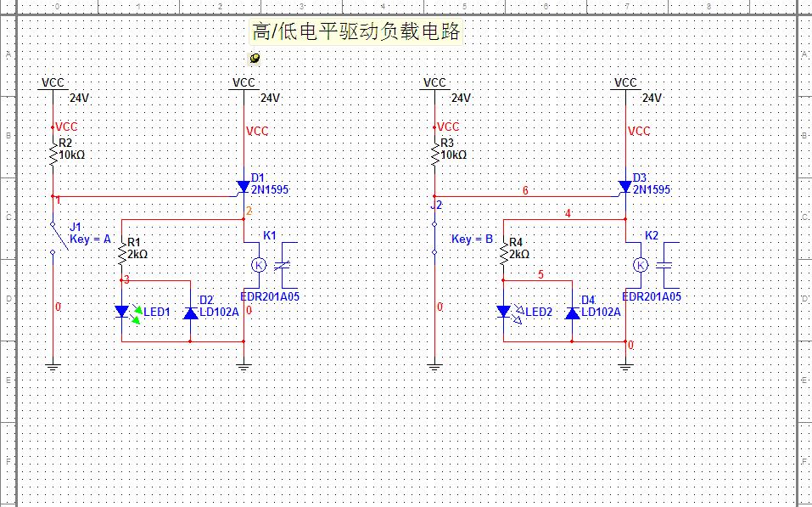Select the D4 LD102A diode symbol
The image size is (812, 507).
pos(573,313)
